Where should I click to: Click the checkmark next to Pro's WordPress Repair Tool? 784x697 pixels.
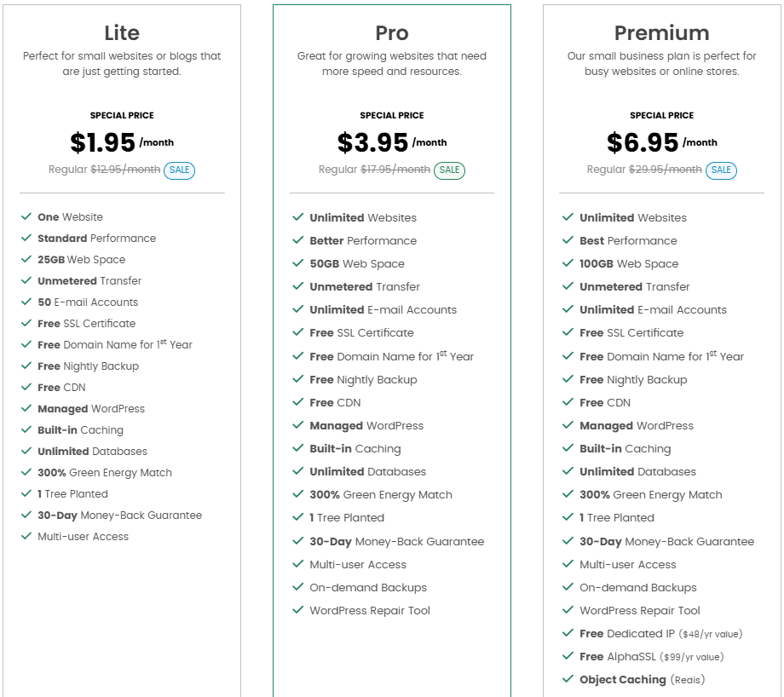(x=298, y=610)
